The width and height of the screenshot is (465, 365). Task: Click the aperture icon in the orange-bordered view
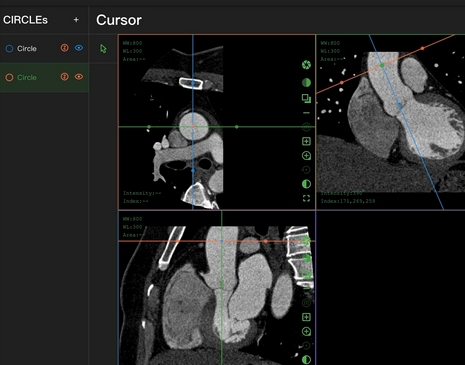point(306,65)
